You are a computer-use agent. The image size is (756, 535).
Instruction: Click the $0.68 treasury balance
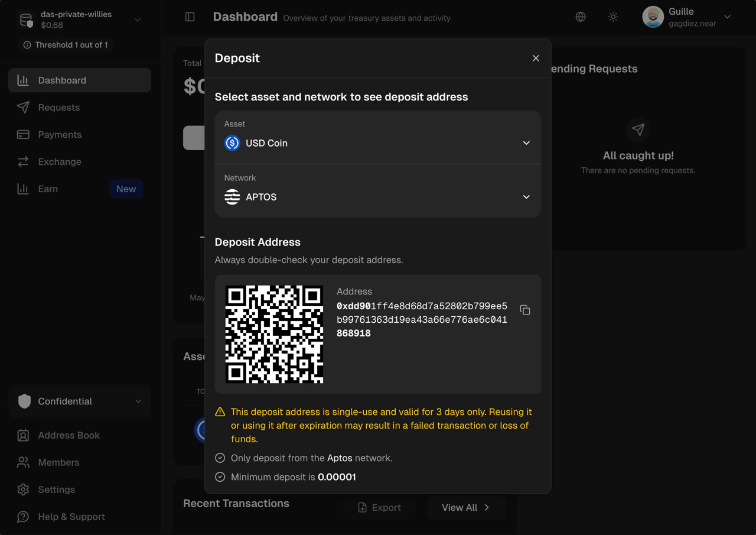52,25
